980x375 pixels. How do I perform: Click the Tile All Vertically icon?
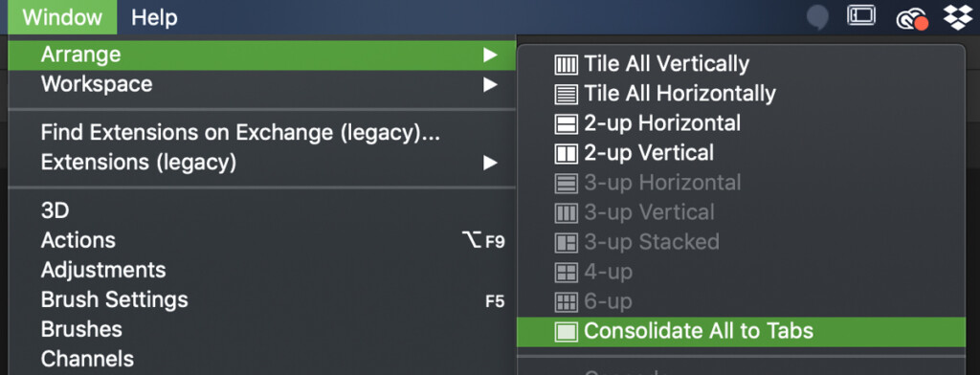(x=566, y=64)
